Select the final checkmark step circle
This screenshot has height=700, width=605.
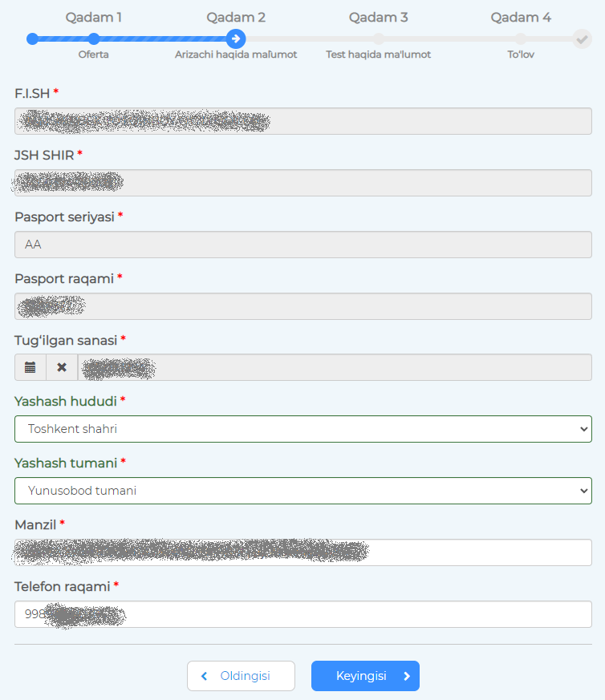(x=582, y=39)
